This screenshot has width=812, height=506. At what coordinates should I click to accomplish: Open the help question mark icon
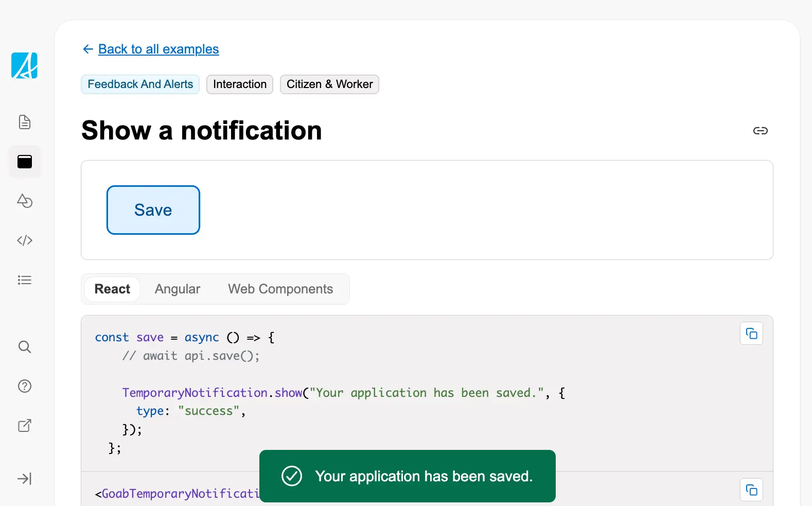click(25, 386)
